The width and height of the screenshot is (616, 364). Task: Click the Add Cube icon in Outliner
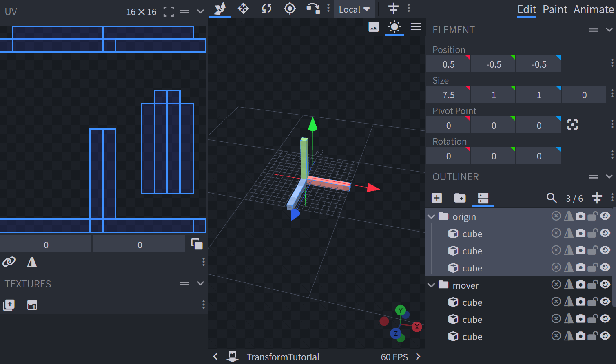pyautogui.click(x=437, y=198)
